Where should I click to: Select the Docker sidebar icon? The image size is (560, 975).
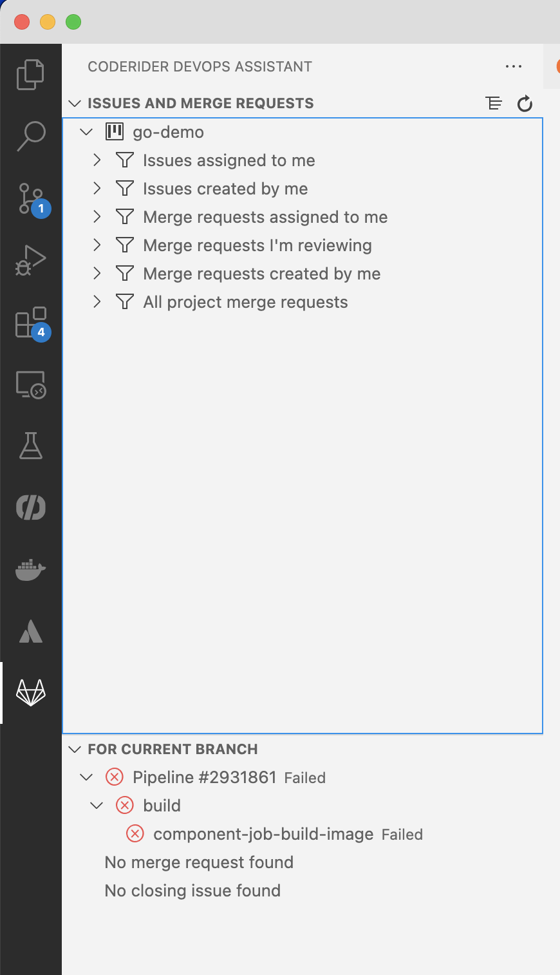pyautogui.click(x=30, y=569)
